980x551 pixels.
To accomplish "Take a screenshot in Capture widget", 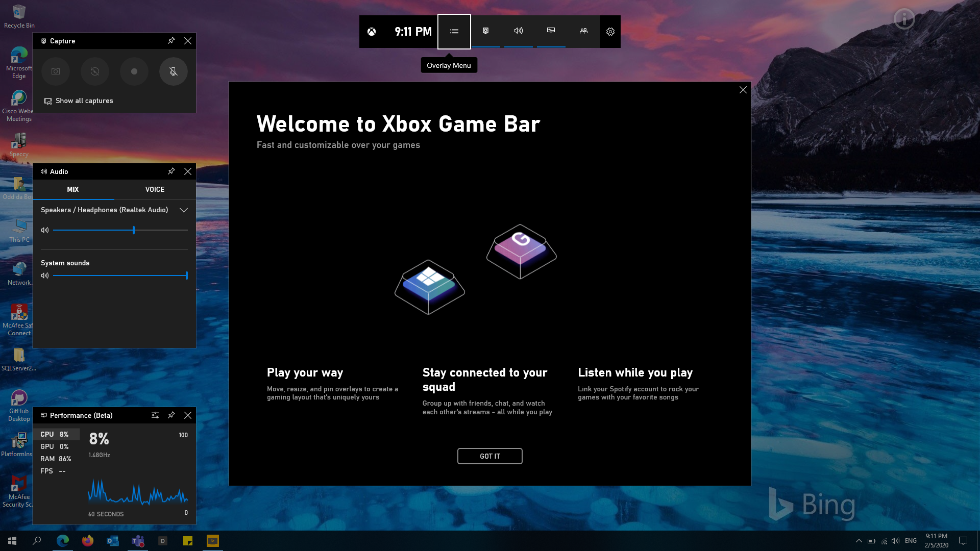I will (56, 71).
